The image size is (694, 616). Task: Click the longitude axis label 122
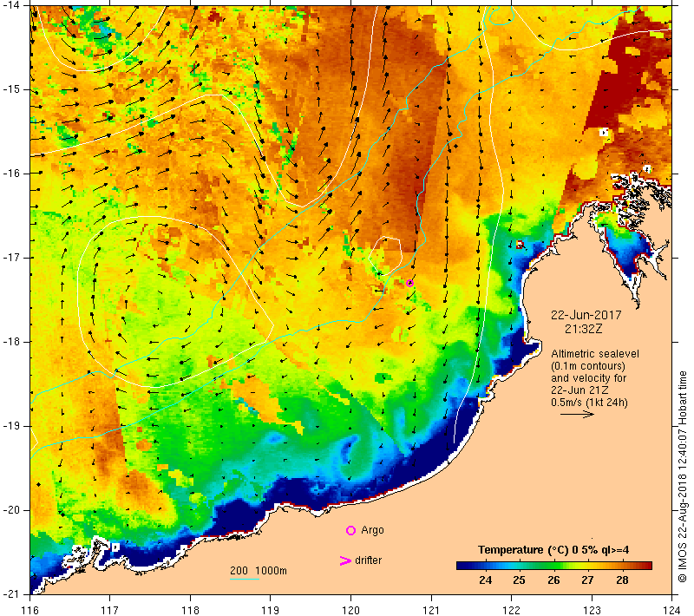pos(511,610)
